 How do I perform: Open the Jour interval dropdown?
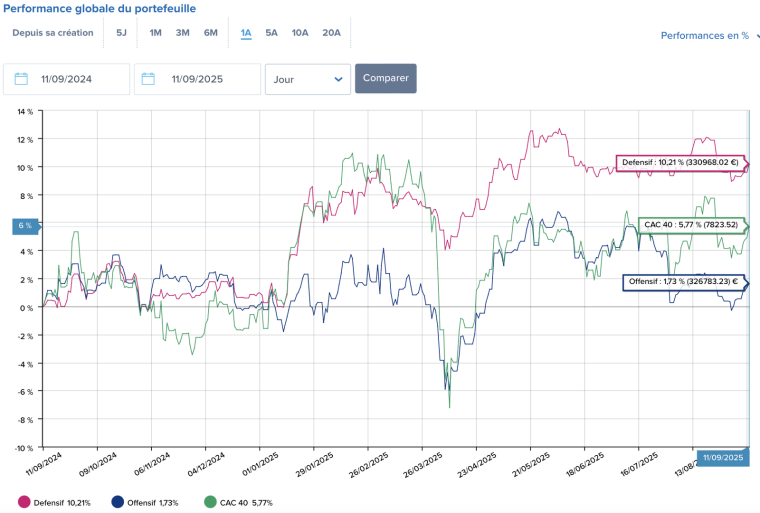307,79
